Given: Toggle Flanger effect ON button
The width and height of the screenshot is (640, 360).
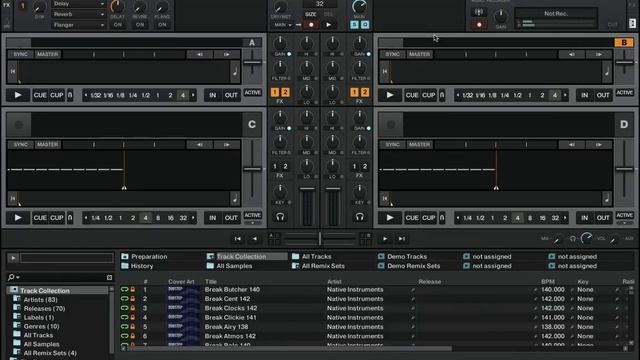Looking at the screenshot, I should [162, 25].
